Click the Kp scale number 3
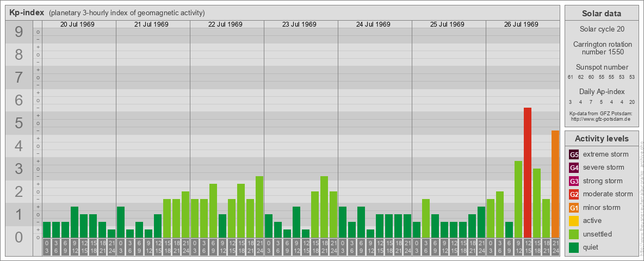 coord(19,169)
